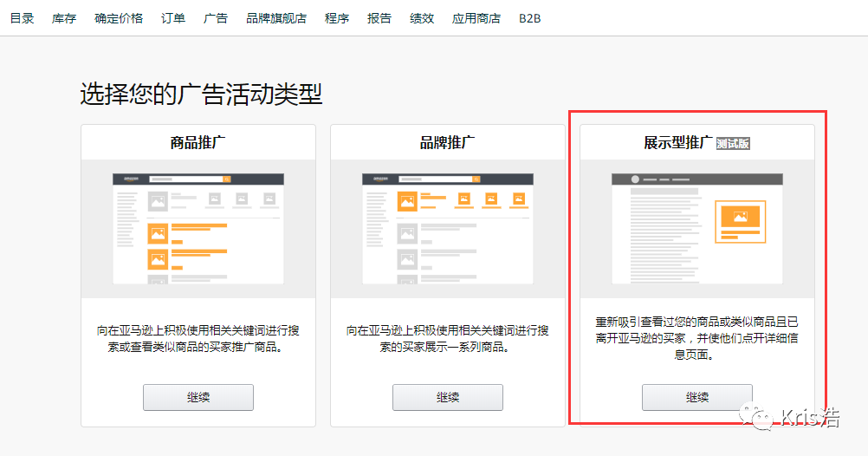Open the 库存 menu

coord(64,18)
